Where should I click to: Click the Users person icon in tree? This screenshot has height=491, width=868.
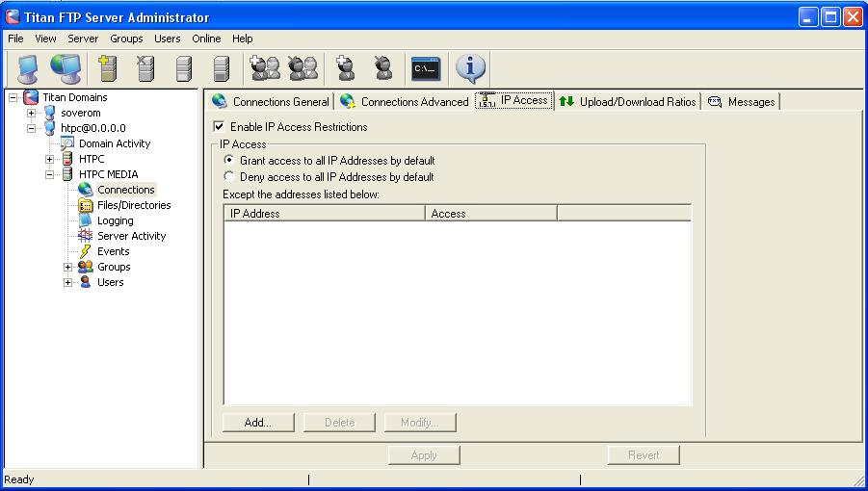pos(85,282)
